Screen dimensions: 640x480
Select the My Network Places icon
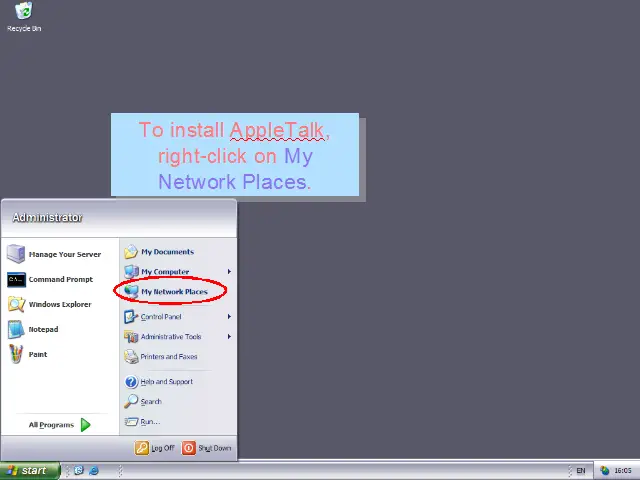tap(131, 291)
